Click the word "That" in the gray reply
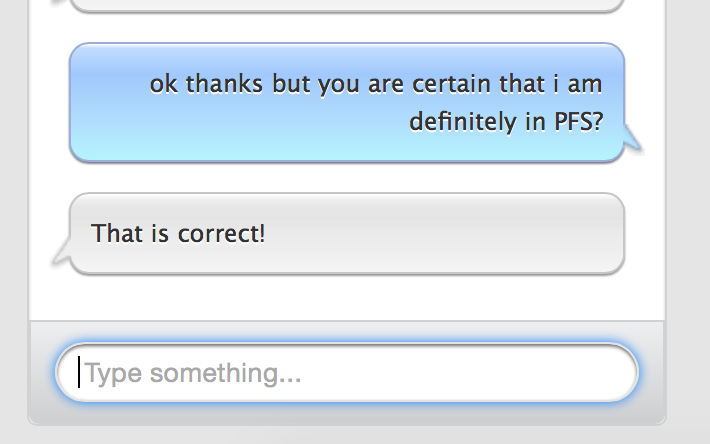Image resolution: width=710 pixels, height=444 pixels. click(x=115, y=234)
